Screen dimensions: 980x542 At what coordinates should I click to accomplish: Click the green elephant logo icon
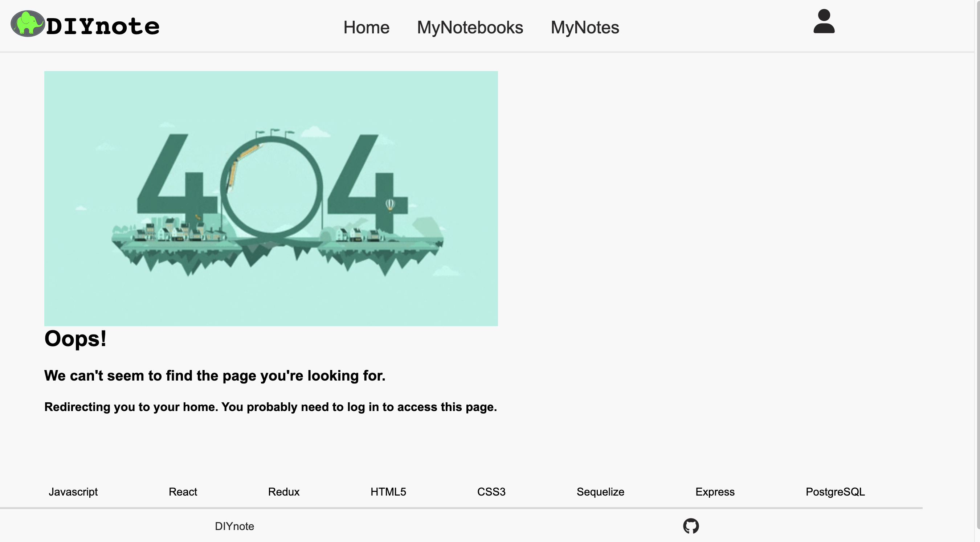27,24
